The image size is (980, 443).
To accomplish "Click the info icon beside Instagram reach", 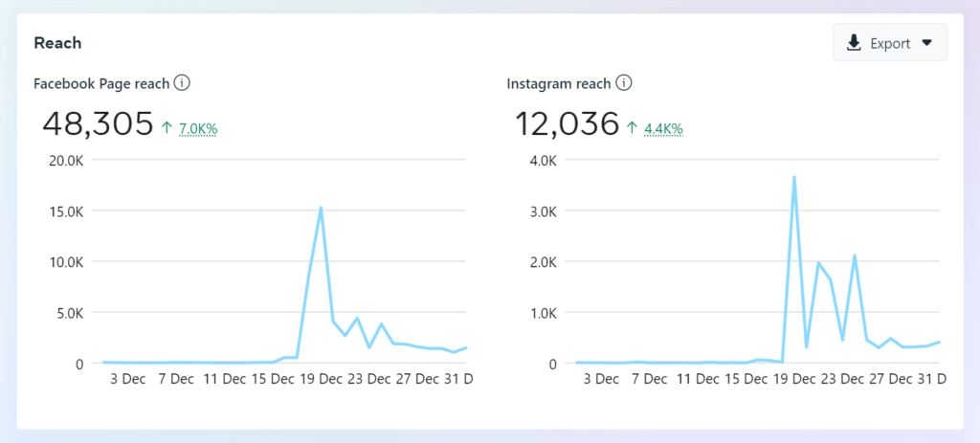I will tap(624, 83).
